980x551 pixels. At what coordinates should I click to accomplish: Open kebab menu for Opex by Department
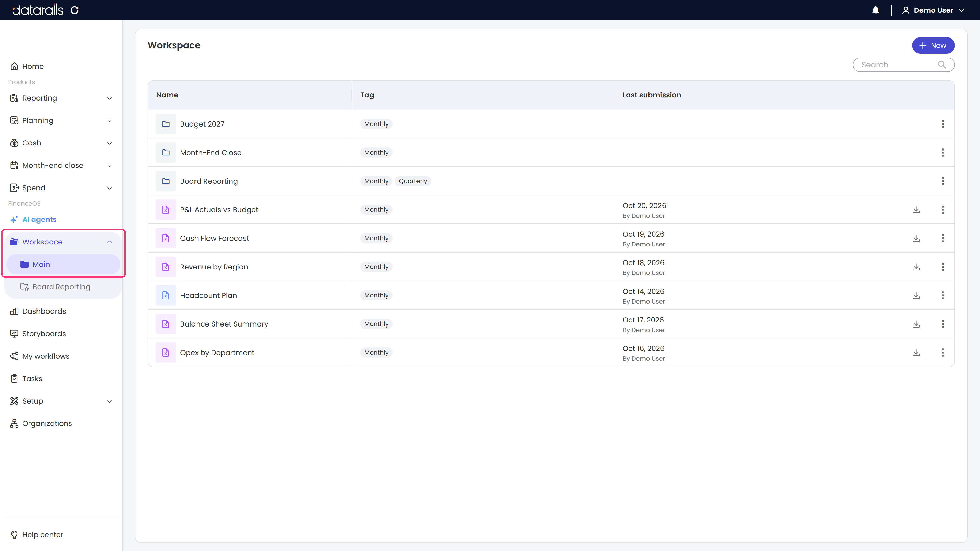coord(943,353)
